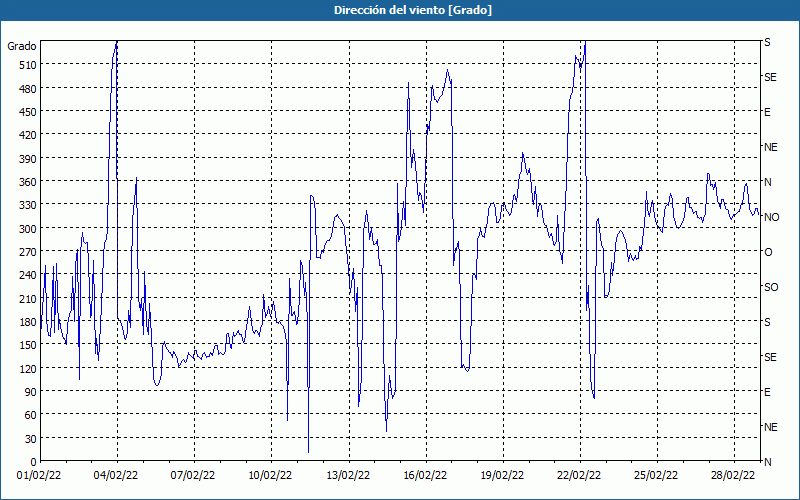Pick the 180 value on the left axis

point(28,322)
